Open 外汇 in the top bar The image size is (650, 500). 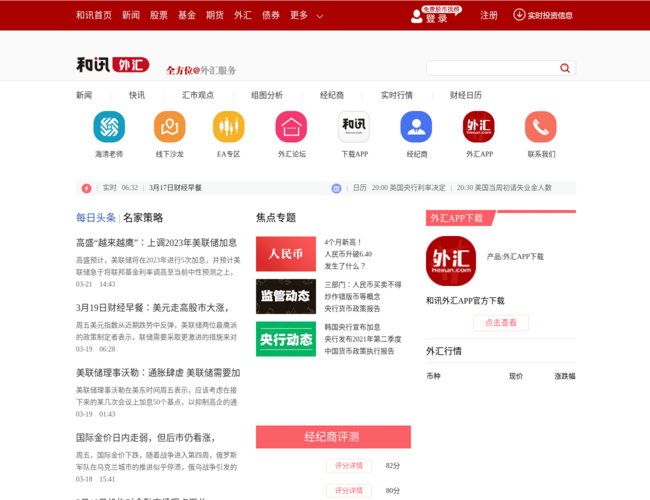click(x=243, y=15)
